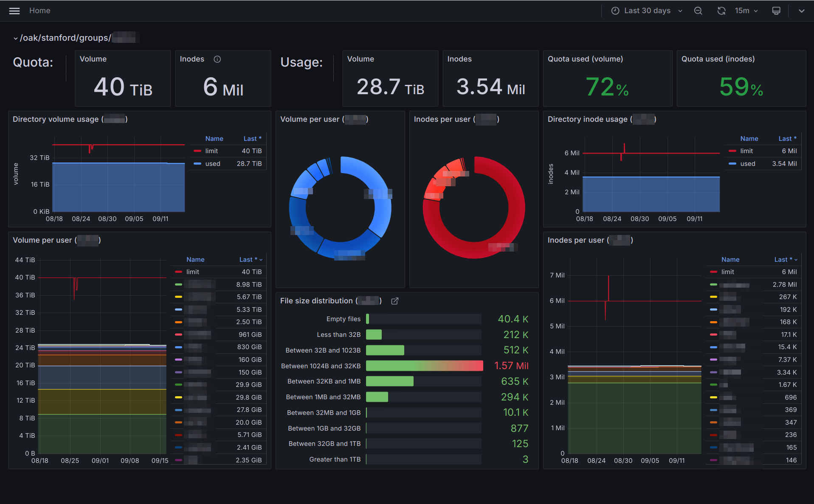Open File size distribution external link icon
814x504 pixels.
point(395,301)
